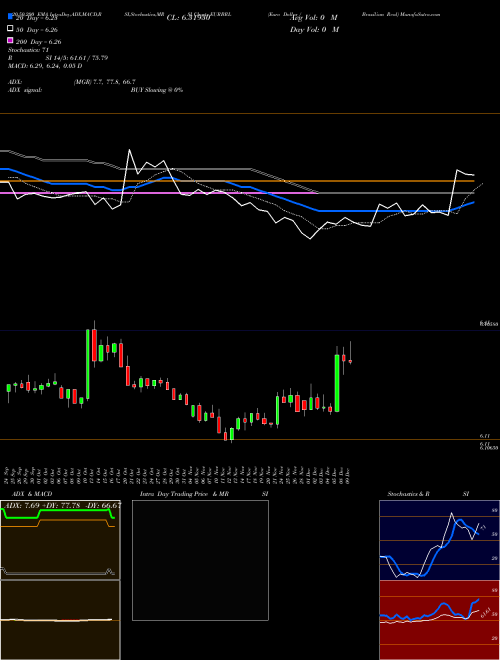The width and height of the screenshot is (500, 660).
Task: Click the ADX chart with green line
Action: 60,540
